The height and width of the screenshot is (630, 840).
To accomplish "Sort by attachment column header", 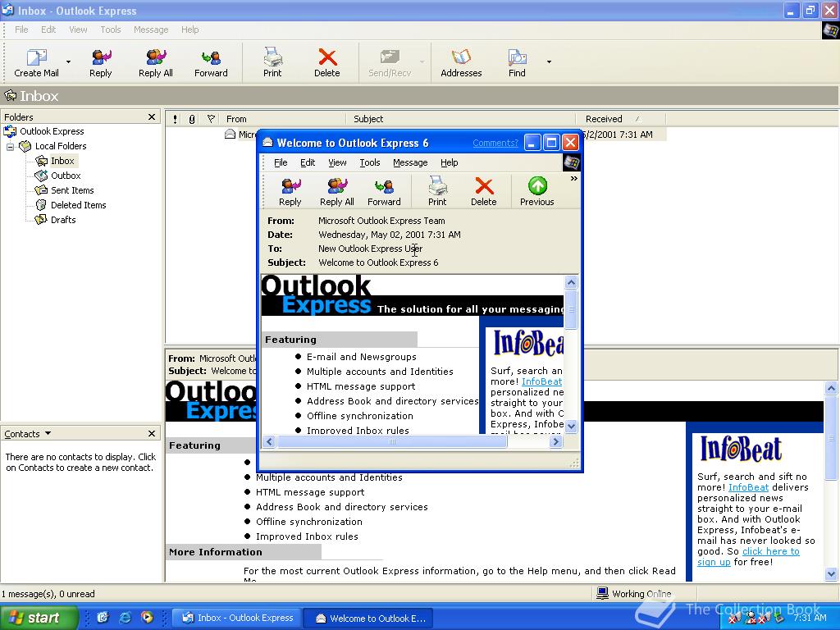I will [x=192, y=119].
